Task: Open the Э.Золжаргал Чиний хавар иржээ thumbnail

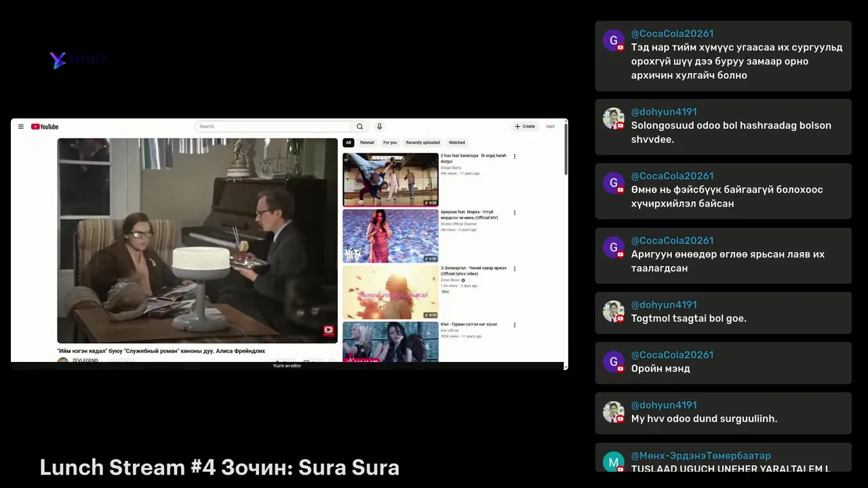Action: [x=391, y=292]
